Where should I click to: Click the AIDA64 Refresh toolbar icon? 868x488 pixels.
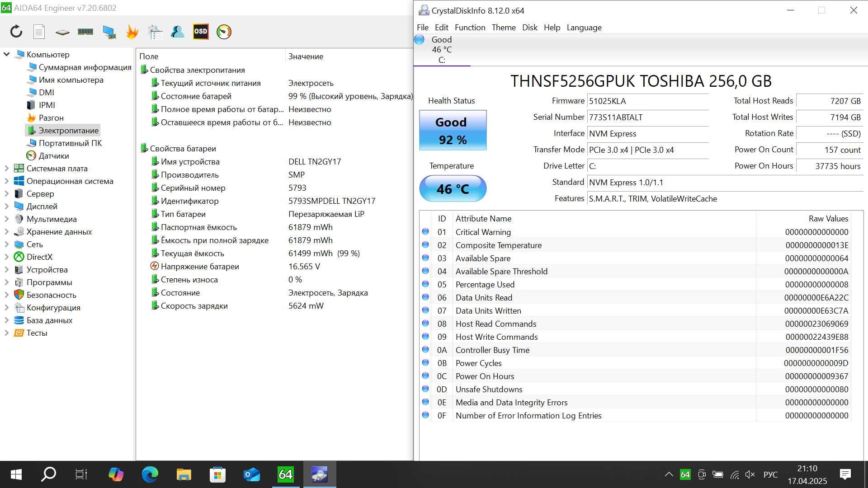tap(16, 32)
